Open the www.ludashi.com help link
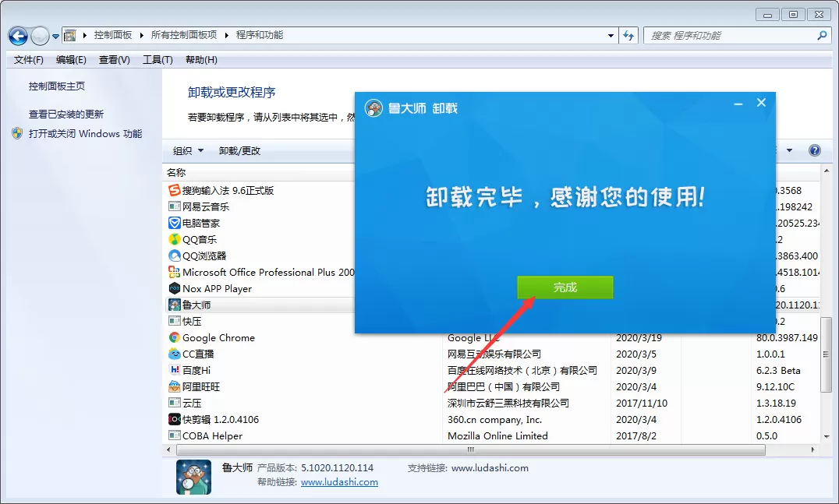The image size is (839, 504). (x=339, y=482)
